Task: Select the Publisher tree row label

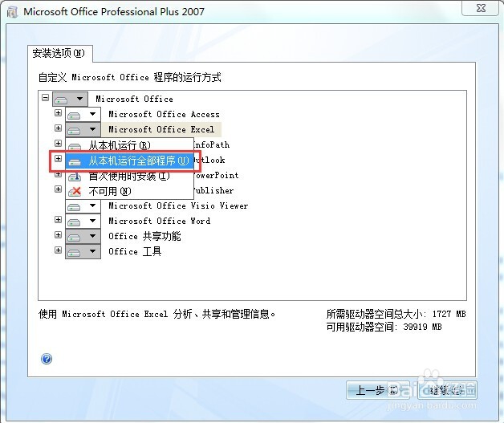Action: pos(213,190)
